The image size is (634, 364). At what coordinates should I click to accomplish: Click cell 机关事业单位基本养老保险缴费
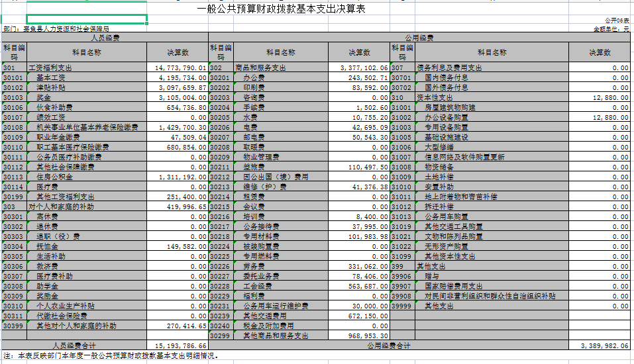87,127
